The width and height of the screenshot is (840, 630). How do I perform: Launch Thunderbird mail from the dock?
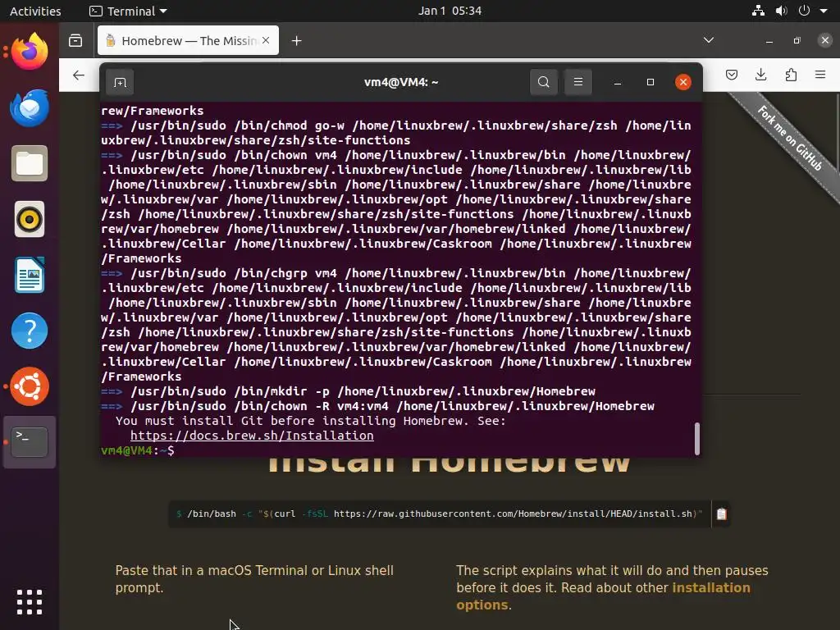tap(30, 107)
